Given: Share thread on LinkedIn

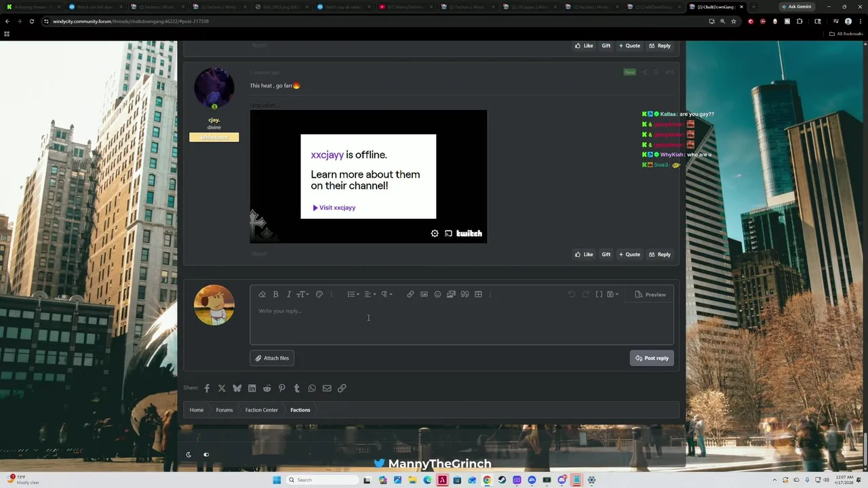Looking at the screenshot, I should [x=252, y=388].
